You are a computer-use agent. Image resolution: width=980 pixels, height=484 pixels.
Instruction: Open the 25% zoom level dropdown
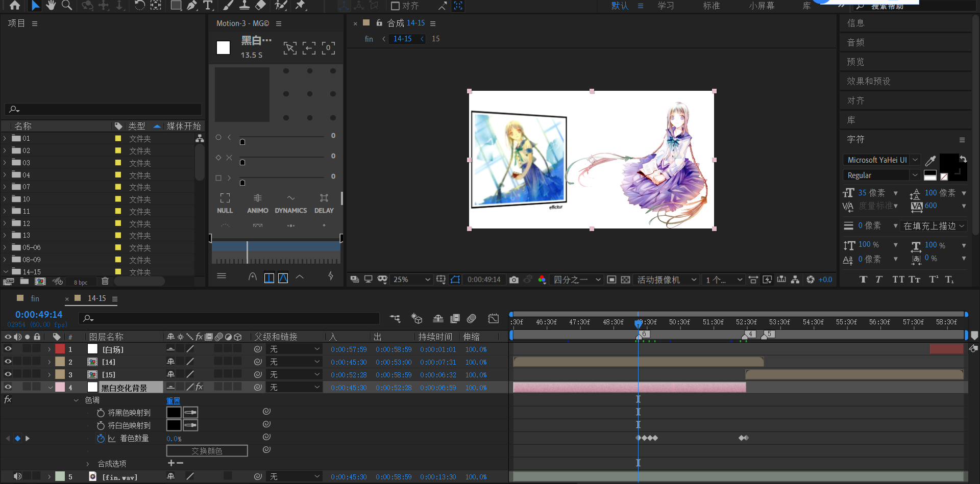tap(411, 279)
